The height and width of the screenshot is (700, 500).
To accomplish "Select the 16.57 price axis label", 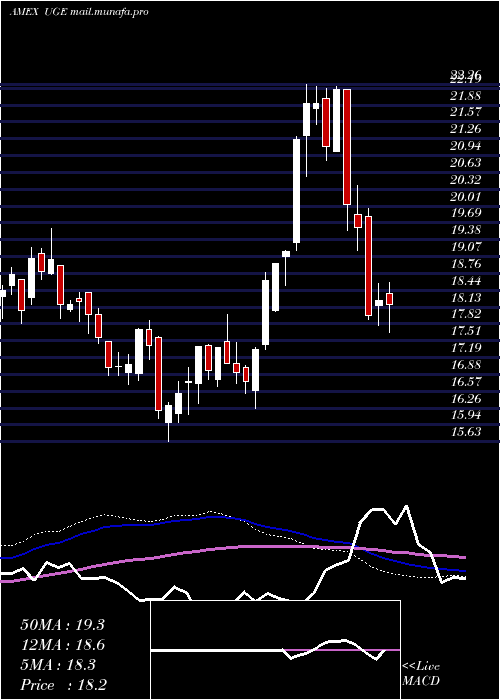I will 466,382.
